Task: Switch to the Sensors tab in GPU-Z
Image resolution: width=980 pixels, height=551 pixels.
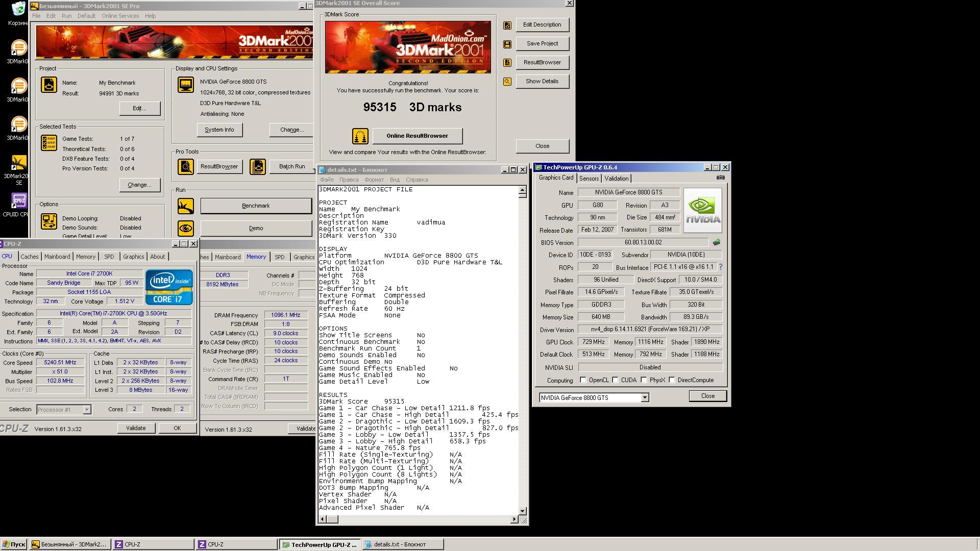Action: [x=589, y=179]
